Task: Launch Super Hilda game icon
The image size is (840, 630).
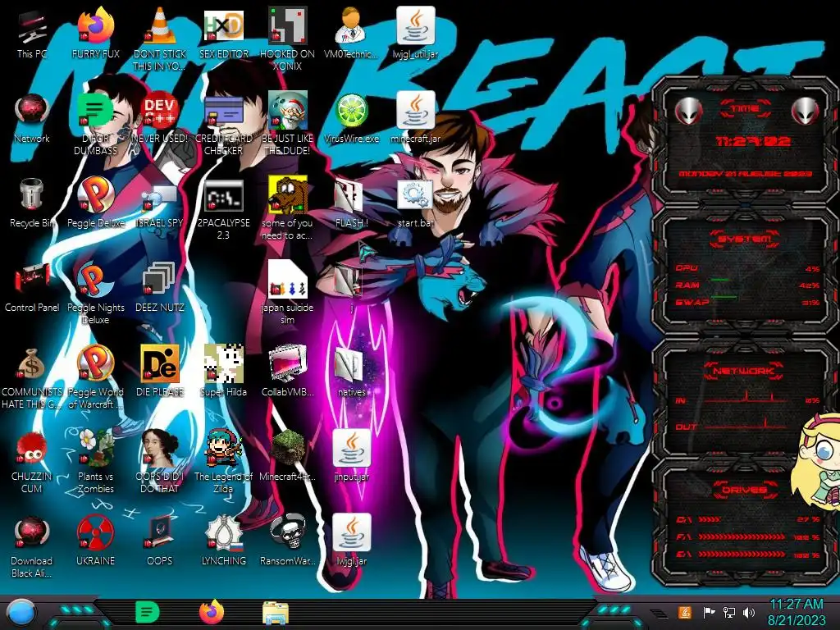Action: (224, 372)
